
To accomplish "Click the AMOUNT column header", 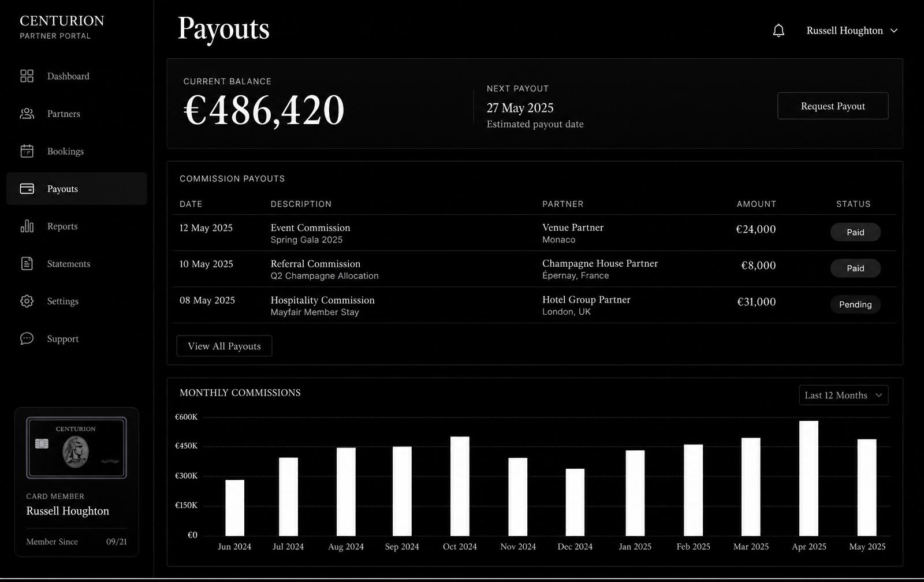I will (x=756, y=204).
